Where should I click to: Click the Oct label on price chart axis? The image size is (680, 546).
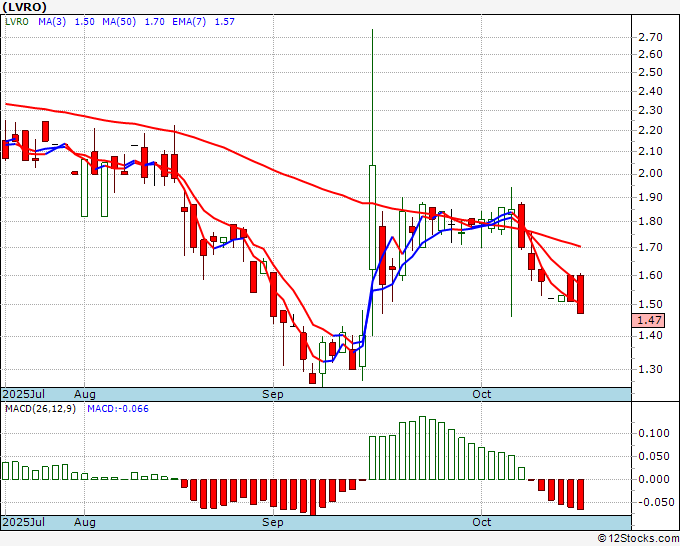click(482, 394)
